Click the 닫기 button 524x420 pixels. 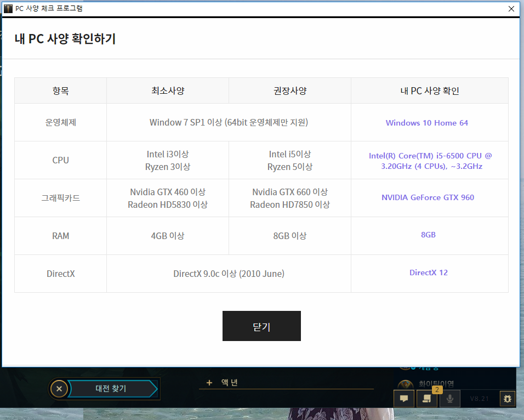261,326
